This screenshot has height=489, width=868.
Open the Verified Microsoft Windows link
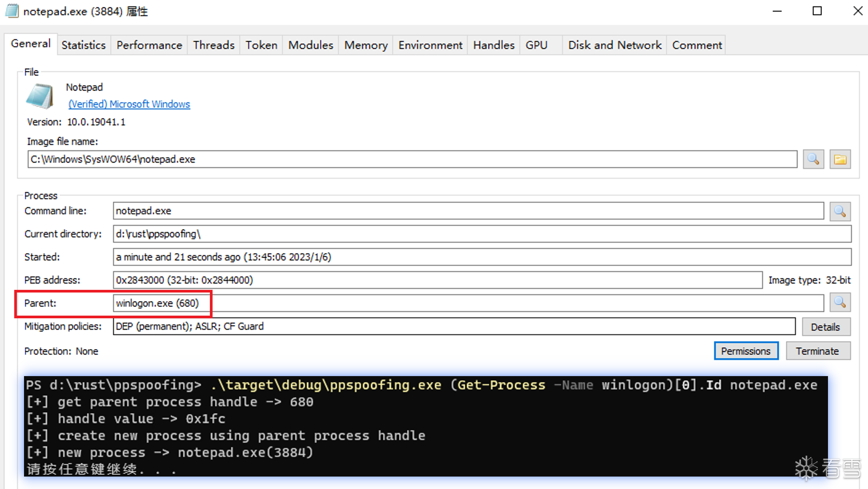click(x=129, y=104)
